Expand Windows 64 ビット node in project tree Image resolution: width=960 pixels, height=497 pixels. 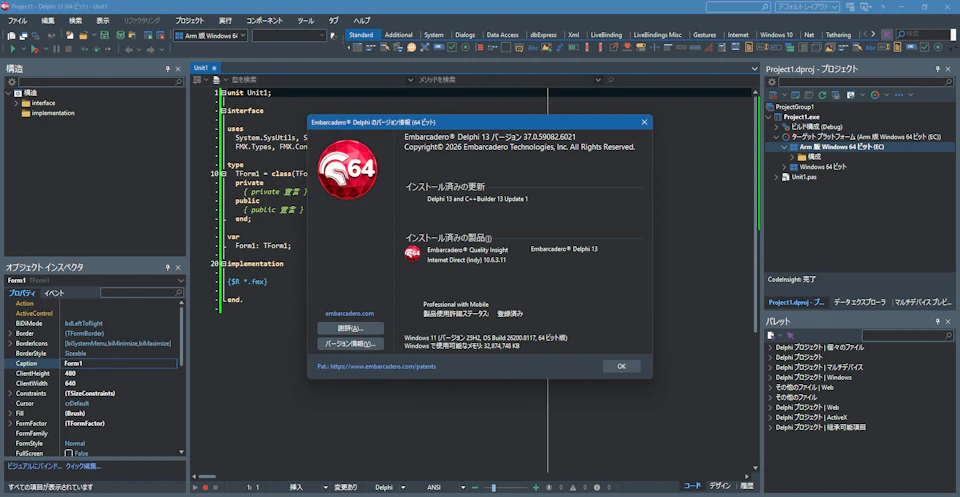coord(784,167)
